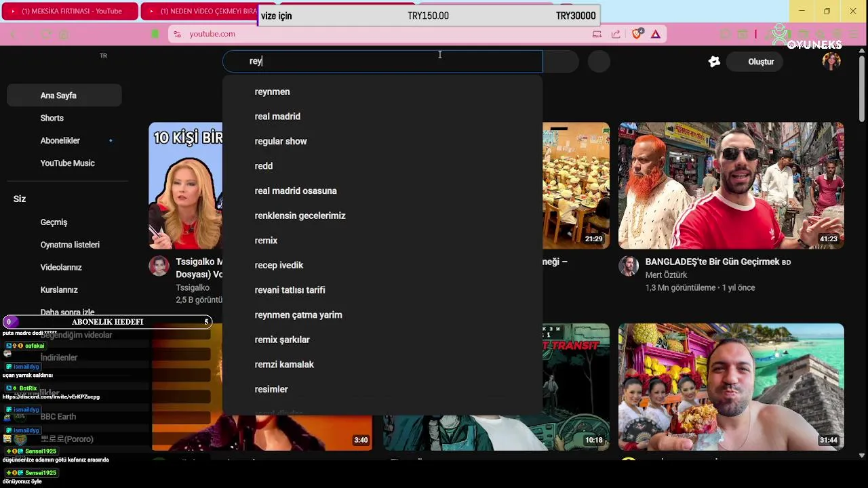868x488 pixels.
Task: Click the round voice search button
Action: [599, 62]
